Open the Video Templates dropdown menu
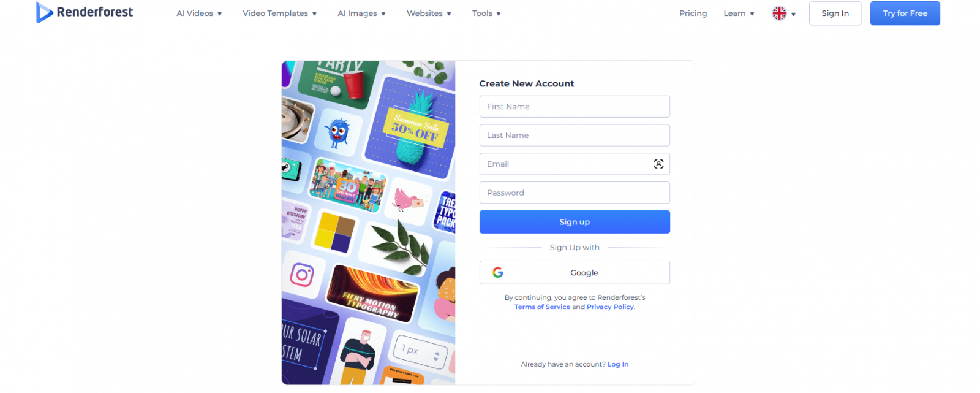 point(279,13)
